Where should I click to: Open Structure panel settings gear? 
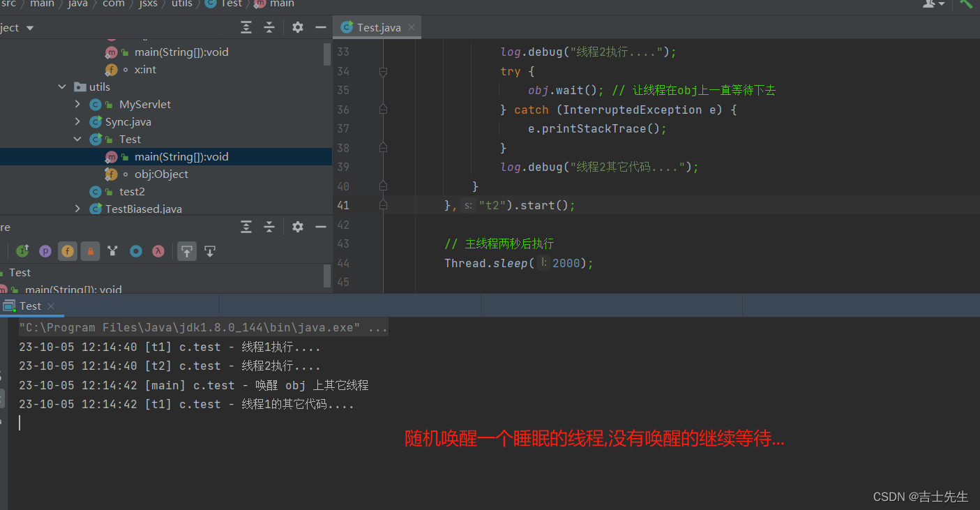click(x=298, y=227)
